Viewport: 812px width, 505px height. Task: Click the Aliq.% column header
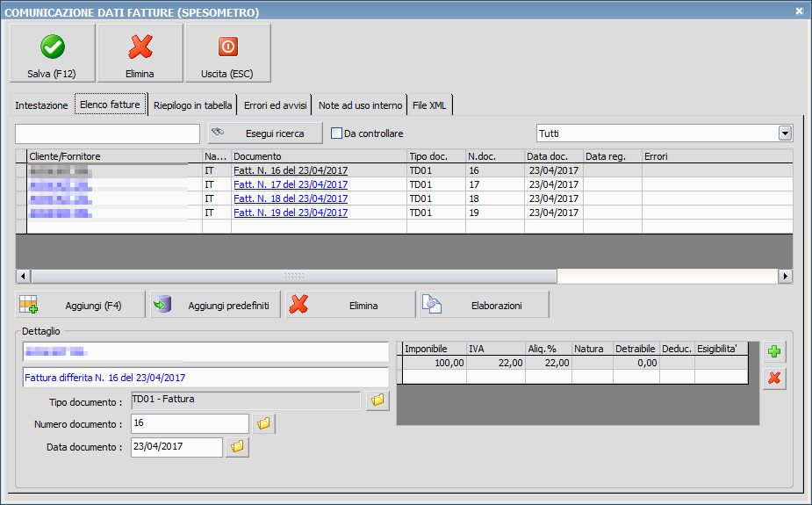549,349
